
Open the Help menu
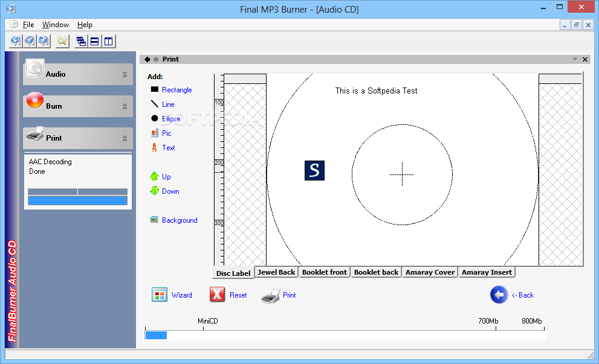coord(85,25)
